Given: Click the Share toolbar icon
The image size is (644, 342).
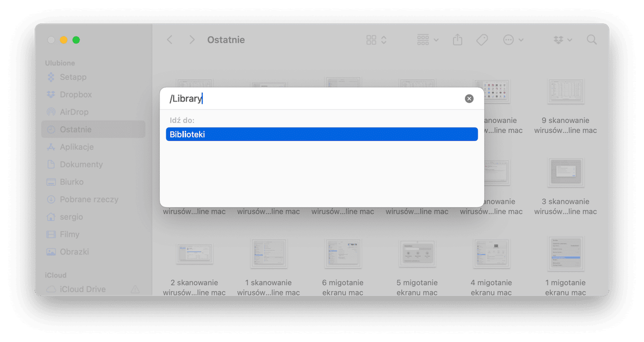Looking at the screenshot, I should [458, 40].
